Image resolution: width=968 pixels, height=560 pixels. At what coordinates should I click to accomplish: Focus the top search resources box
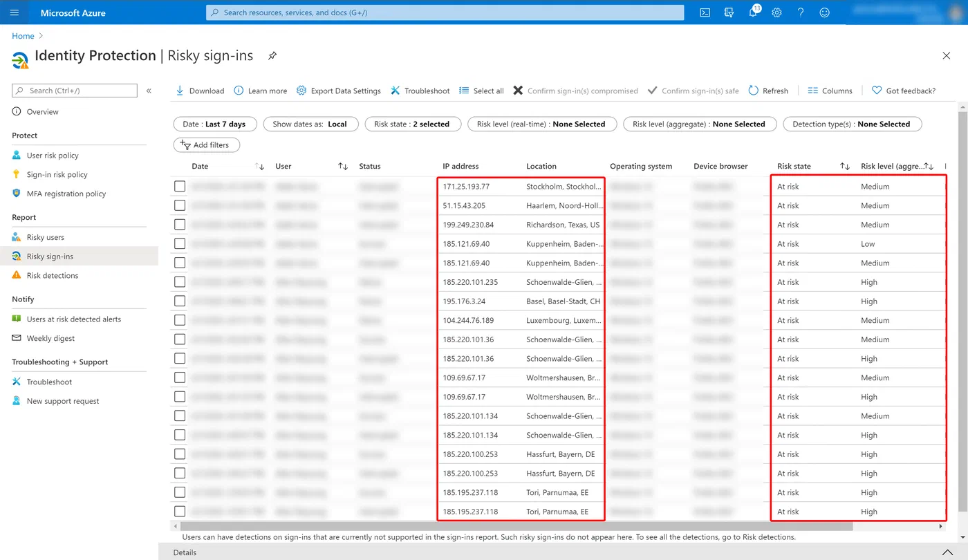(x=445, y=12)
